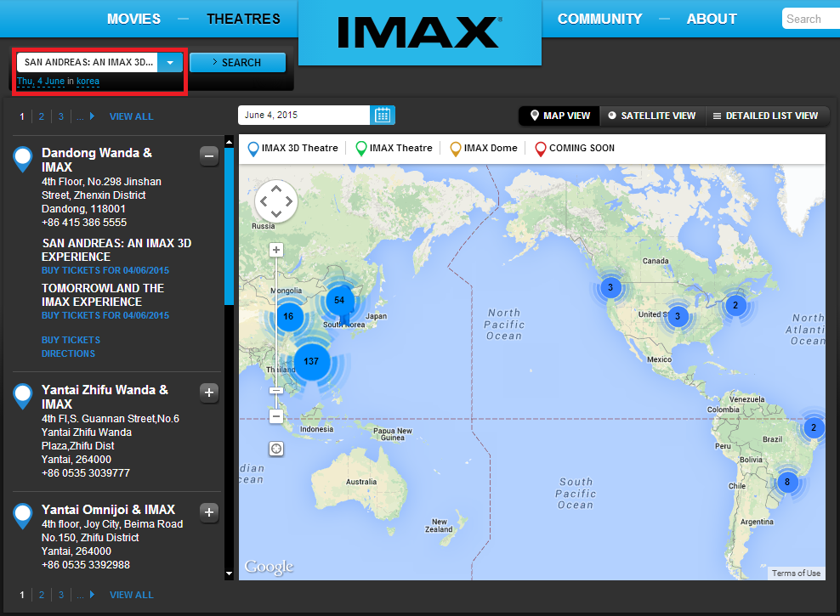This screenshot has width=840, height=616.
Task: Open the THEATRES menu
Action: (243, 18)
